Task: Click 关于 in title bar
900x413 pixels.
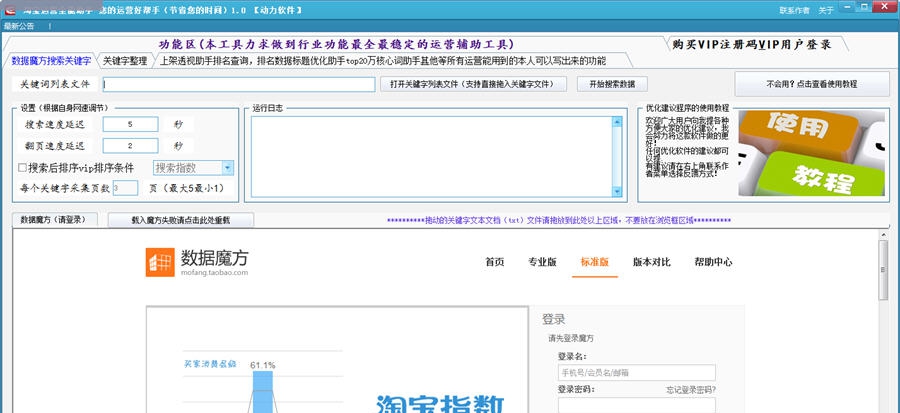Action: pyautogui.click(x=826, y=10)
